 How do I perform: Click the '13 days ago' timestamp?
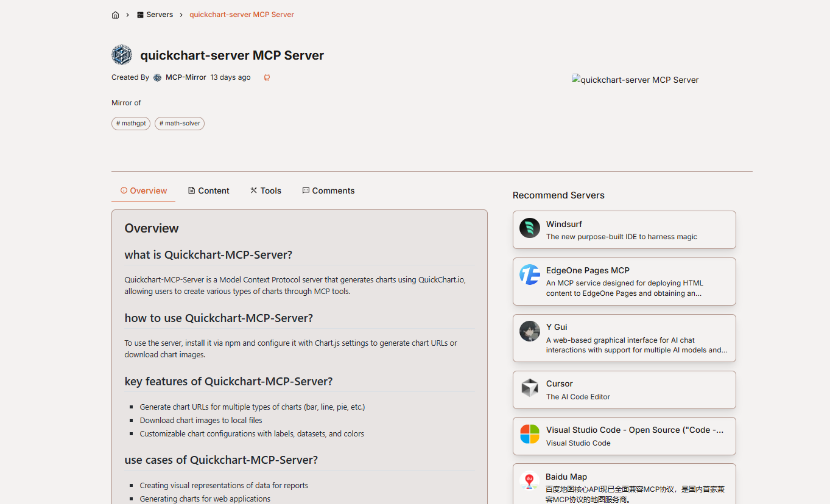click(x=230, y=77)
